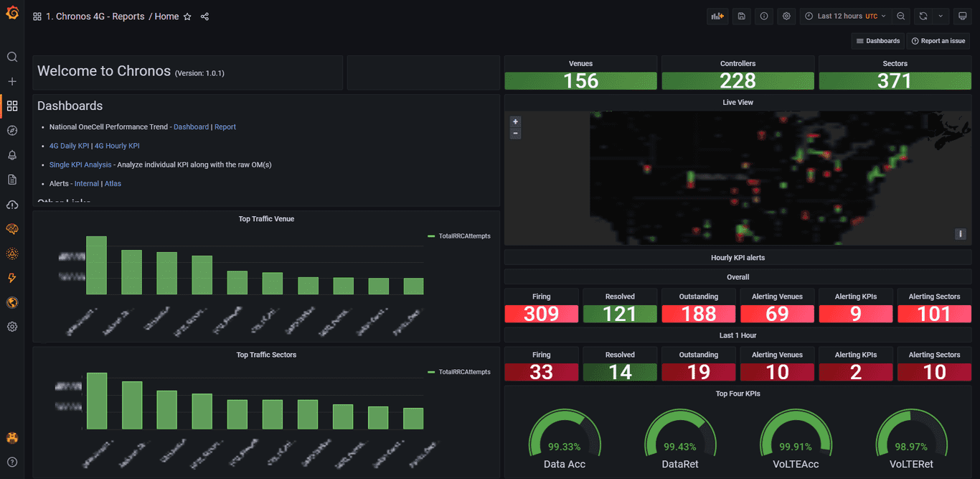Open the machine learning brain icon
980x479 pixels.
pos(11,229)
